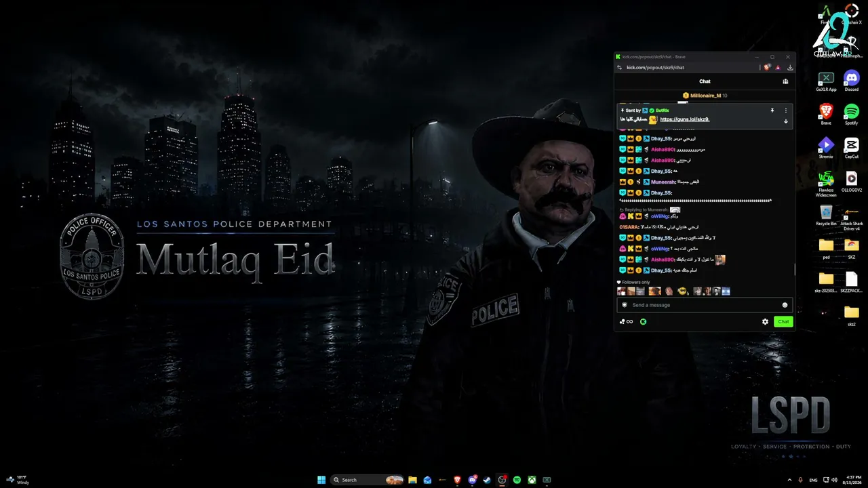Click the taskbar Search box

[367, 480]
